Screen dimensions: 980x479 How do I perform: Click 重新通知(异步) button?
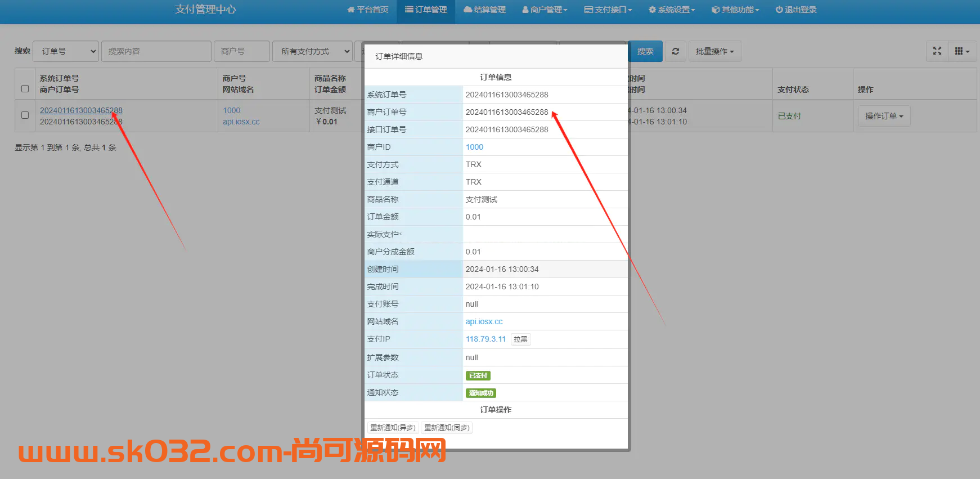pos(393,428)
